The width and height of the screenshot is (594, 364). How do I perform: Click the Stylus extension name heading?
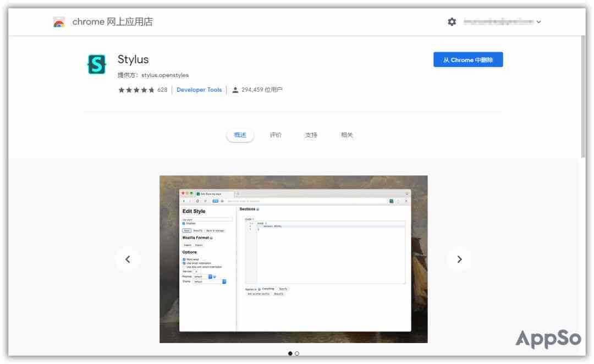[133, 59]
